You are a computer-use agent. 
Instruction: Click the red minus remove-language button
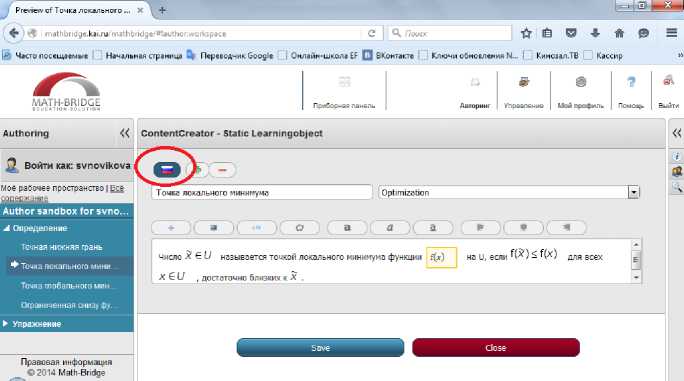tap(222, 170)
